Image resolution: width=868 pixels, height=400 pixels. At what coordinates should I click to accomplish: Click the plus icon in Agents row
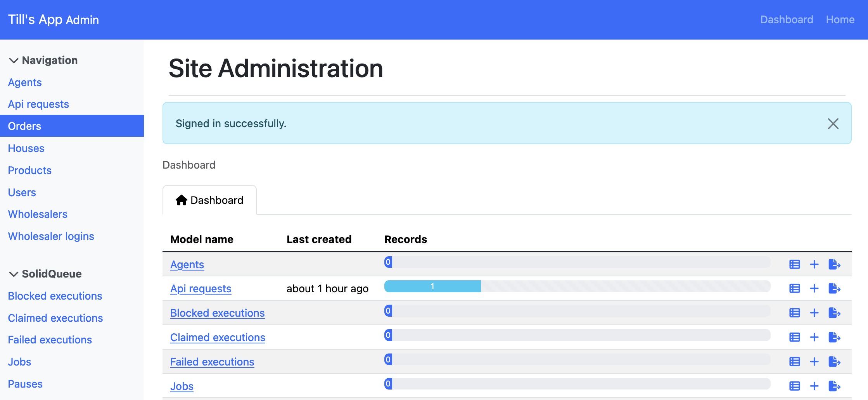coord(814,264)
